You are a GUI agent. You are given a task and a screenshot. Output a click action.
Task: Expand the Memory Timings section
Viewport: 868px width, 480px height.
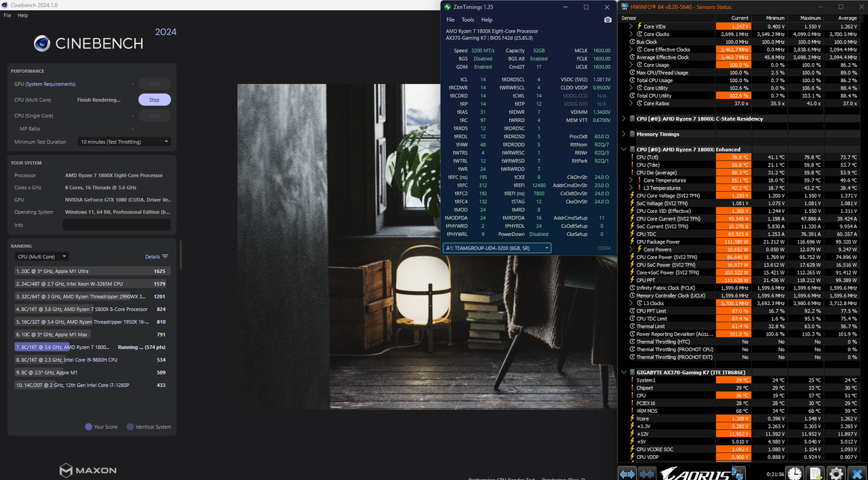[624, 134]
